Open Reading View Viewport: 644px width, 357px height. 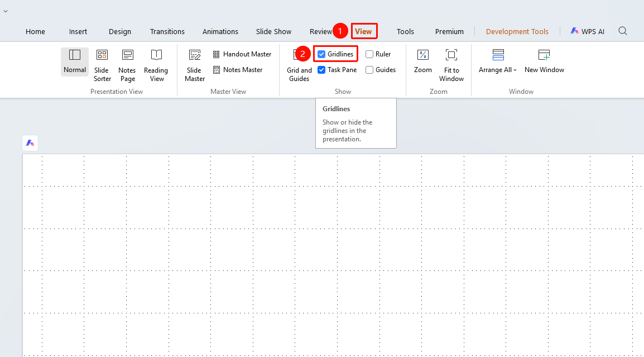(156, 65)
